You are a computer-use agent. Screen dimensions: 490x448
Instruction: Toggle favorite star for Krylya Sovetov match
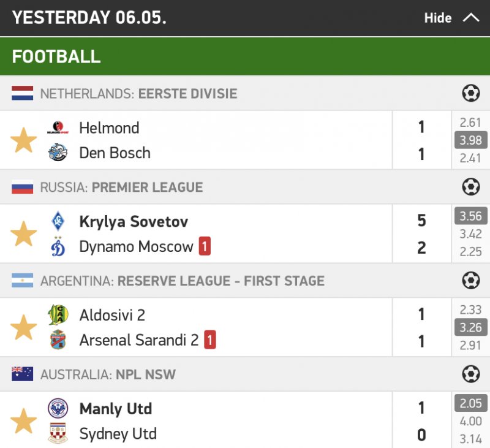(x=24, y=234)
